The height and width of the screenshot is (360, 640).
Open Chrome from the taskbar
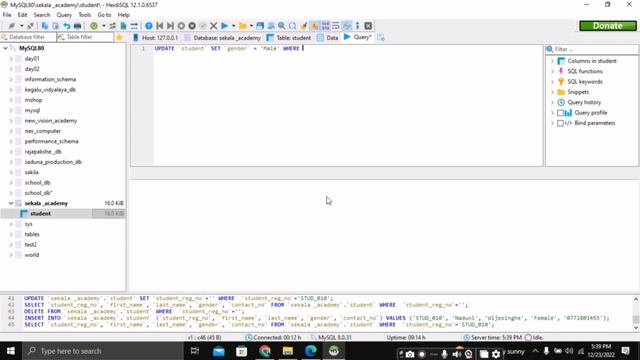265,351
